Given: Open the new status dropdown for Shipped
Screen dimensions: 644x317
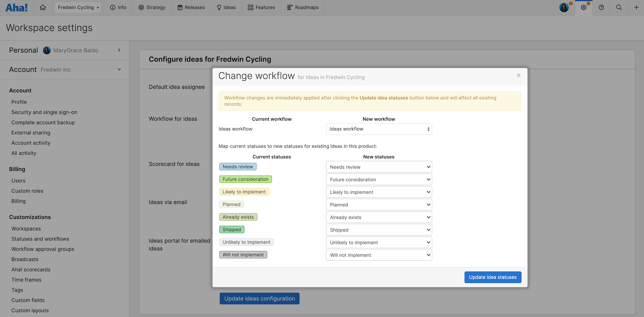Looking at the screenshot, I should [379, 229].
